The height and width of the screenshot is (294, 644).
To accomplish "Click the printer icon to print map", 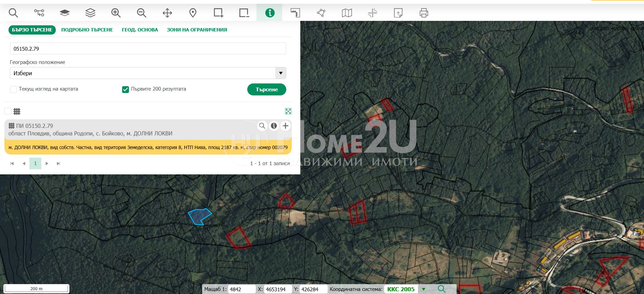I will click(x=424, y=13).
